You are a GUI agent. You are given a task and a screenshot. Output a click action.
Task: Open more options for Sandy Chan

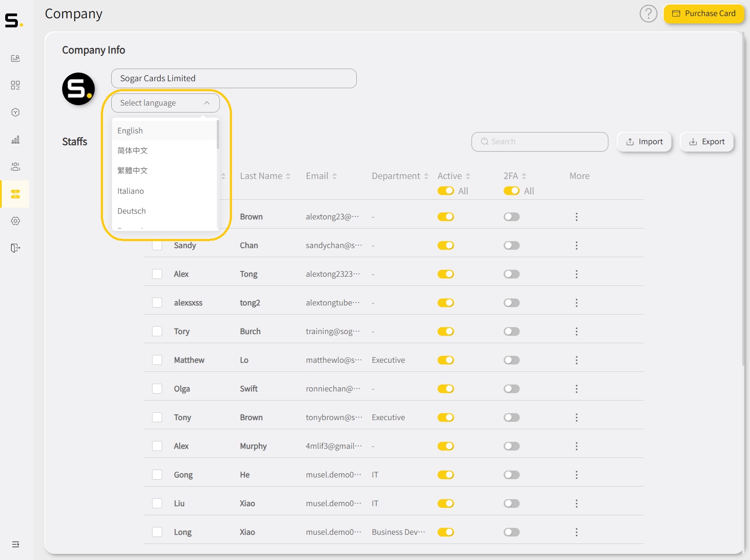pyautogui.click(x=577, y=245)
